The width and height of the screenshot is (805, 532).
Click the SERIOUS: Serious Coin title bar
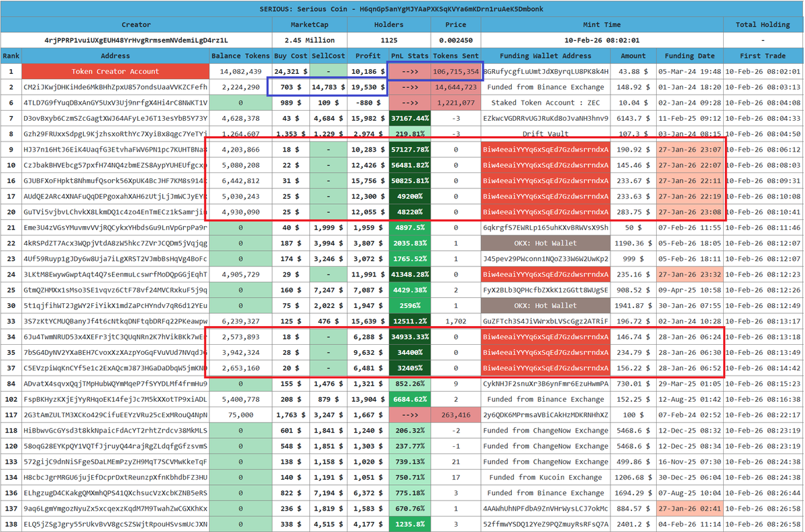(x=402, y=9)
